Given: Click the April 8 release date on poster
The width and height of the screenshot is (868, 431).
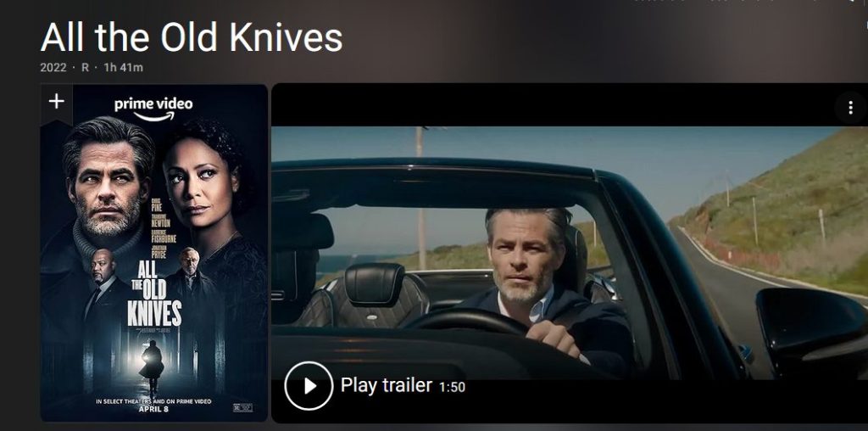Looking at the screenshot, I should (x=153, y=410).
